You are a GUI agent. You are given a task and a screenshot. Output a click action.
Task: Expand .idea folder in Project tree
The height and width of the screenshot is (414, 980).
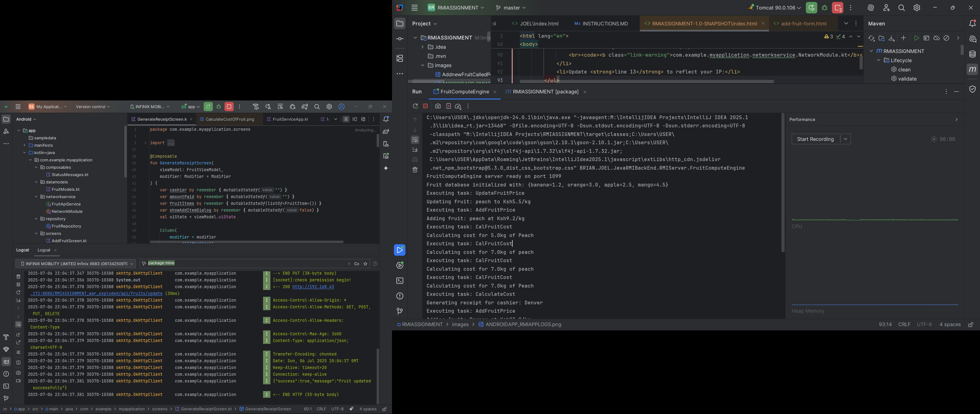[x=422, y=47]
